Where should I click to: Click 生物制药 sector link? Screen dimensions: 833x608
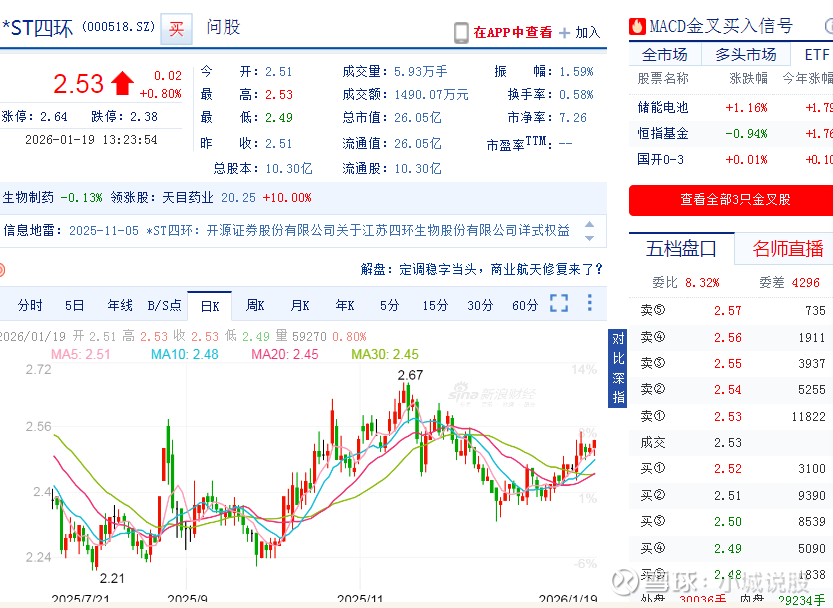pos(29,198)
